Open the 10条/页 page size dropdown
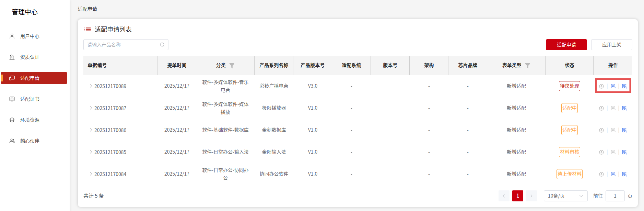 coord(565,196)
